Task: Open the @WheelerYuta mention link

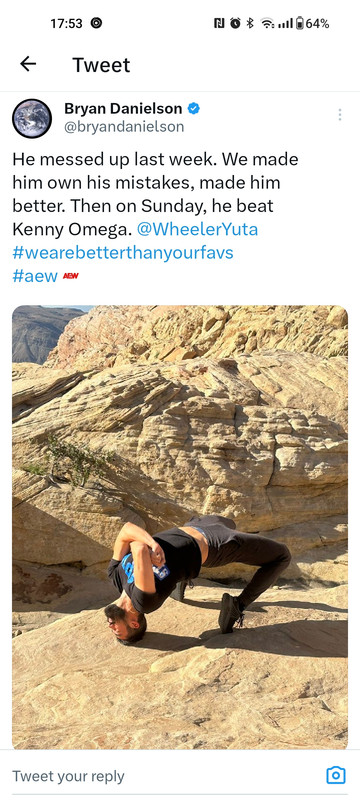Action: click(x=197, y=229)
